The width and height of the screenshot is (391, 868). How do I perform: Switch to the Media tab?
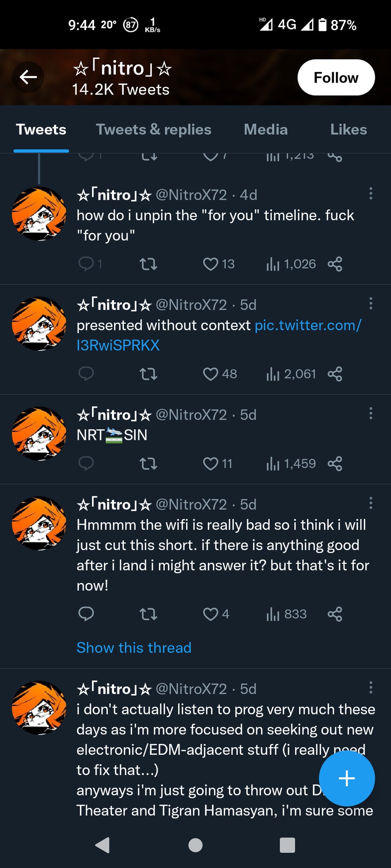point(265,130)
